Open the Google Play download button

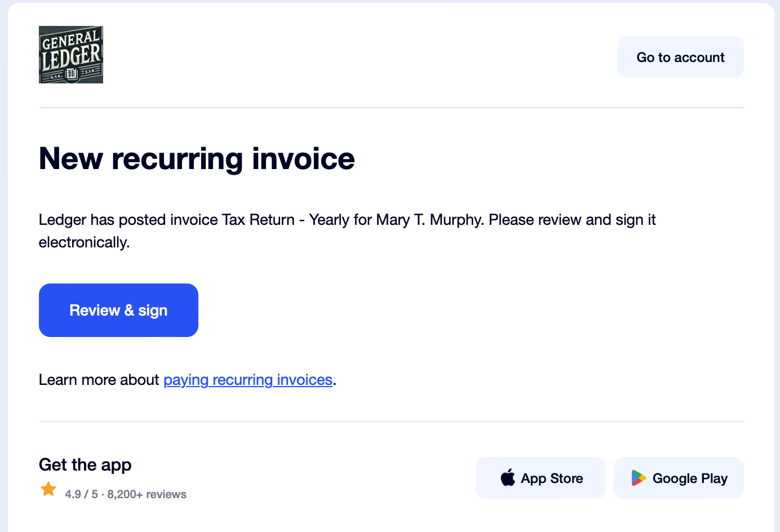tap(678, 478)
